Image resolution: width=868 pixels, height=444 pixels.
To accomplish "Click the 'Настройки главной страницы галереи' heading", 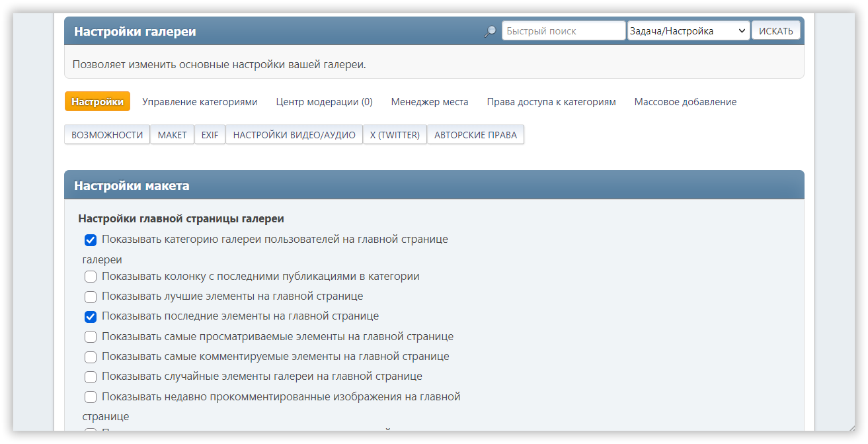I will [181, 218].
